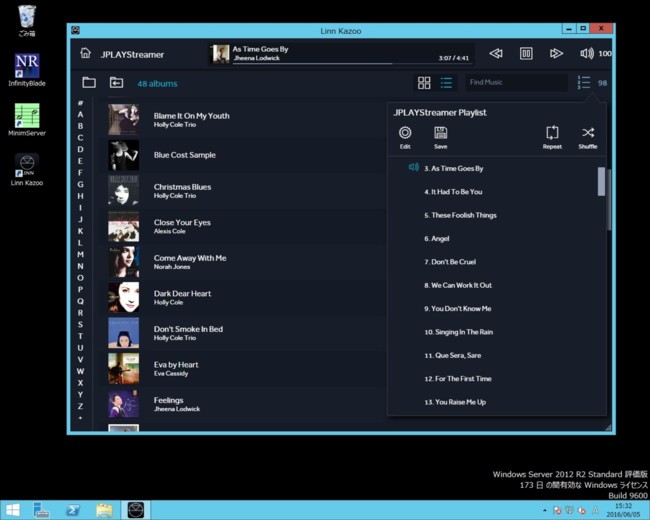Open album Come Away With Me

pos(245,262)
